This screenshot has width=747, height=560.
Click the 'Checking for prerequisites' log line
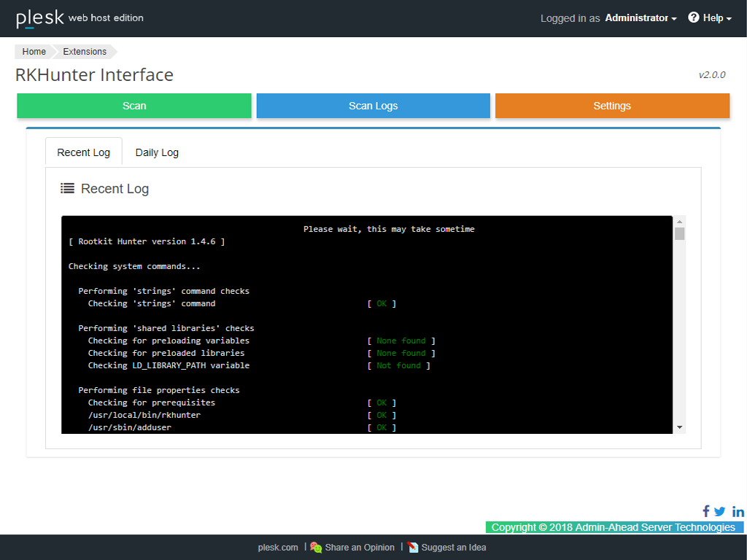[152, 402]
